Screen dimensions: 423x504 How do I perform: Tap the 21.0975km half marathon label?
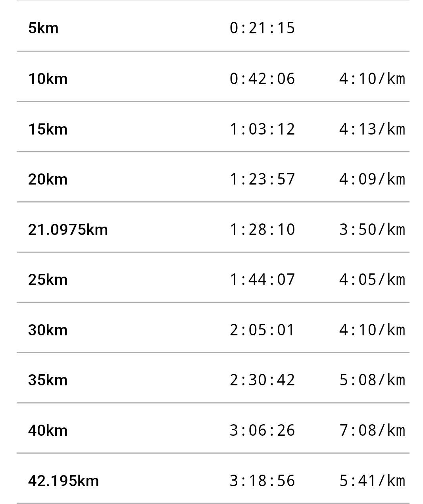pyautogui.click(x=68, y=230)
